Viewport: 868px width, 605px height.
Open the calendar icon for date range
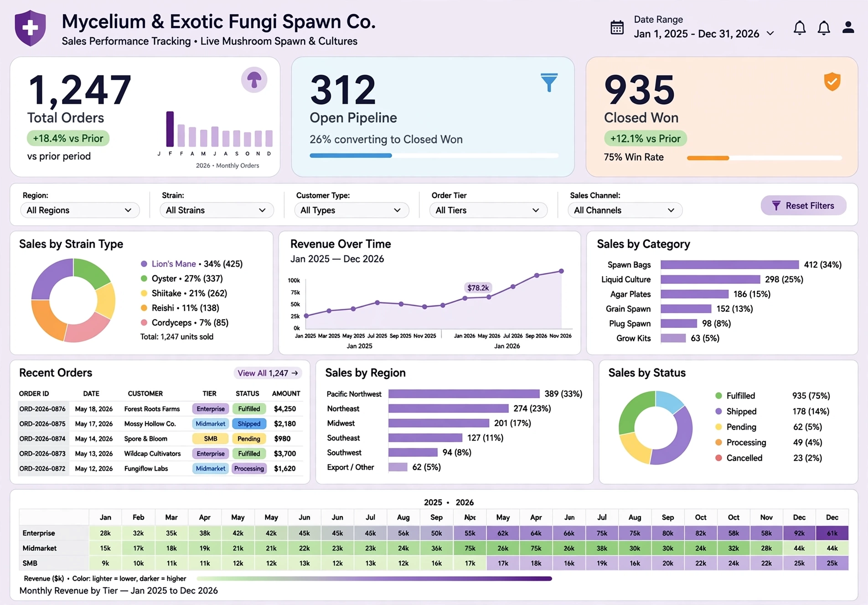pyautogui.click(x=617, y=27)
